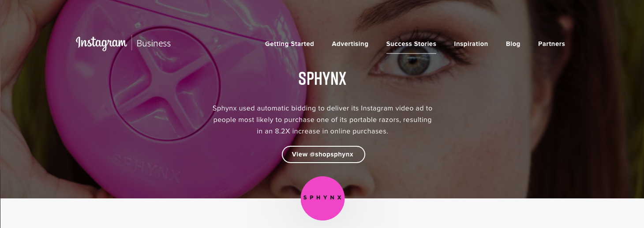
Task: Click the View @shopsphynx button
Action: pyautogui.click(x=323, y=154)
